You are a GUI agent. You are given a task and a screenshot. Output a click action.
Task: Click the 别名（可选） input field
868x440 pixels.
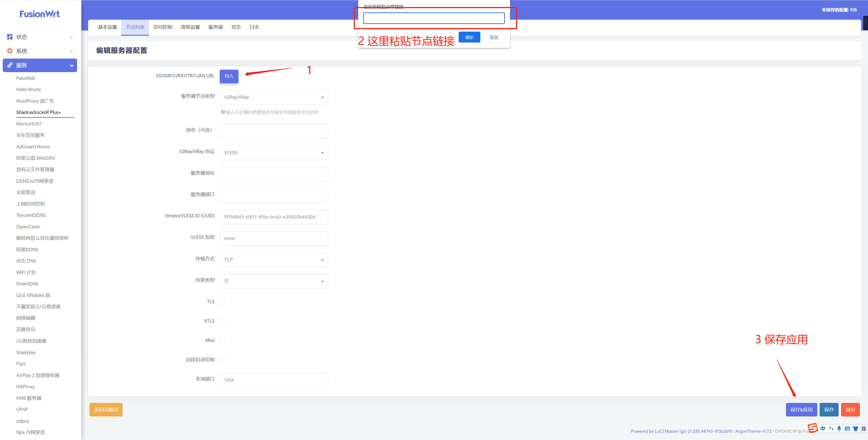tap(274, 131)
